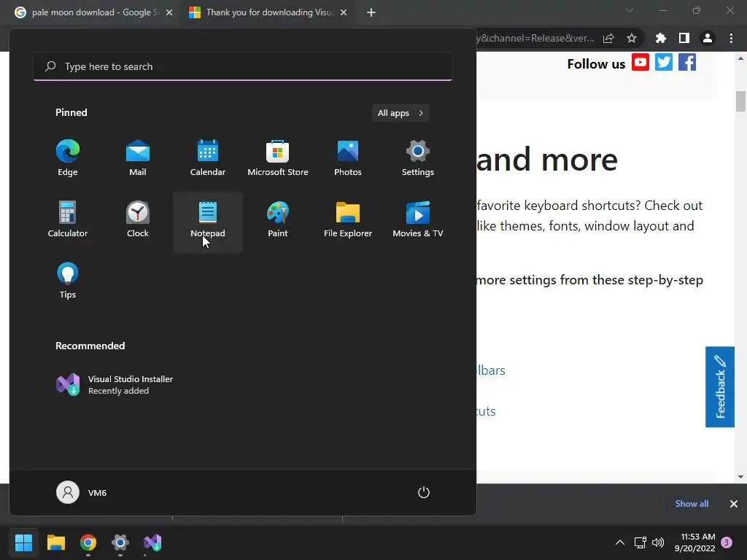Open Settings from pinned apps
This screenshot has width=747, height=560.
418,158
